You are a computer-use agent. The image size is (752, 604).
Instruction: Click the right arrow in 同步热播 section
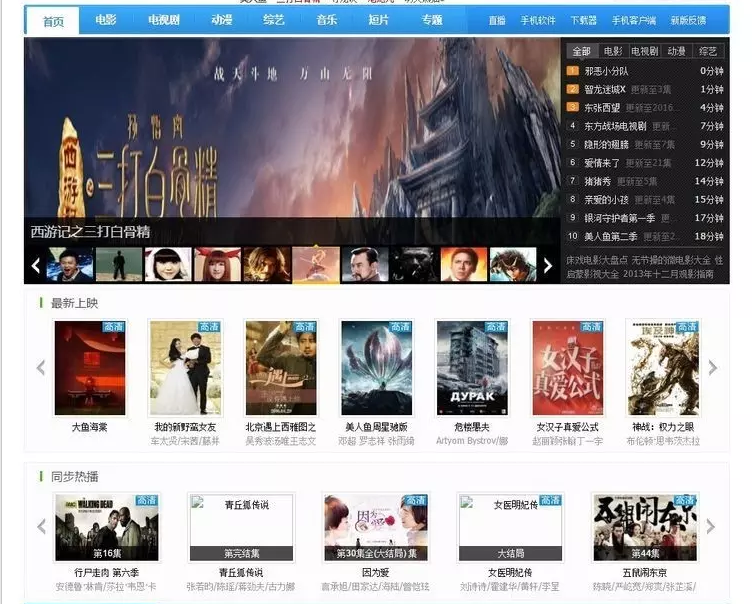point(710,526)
